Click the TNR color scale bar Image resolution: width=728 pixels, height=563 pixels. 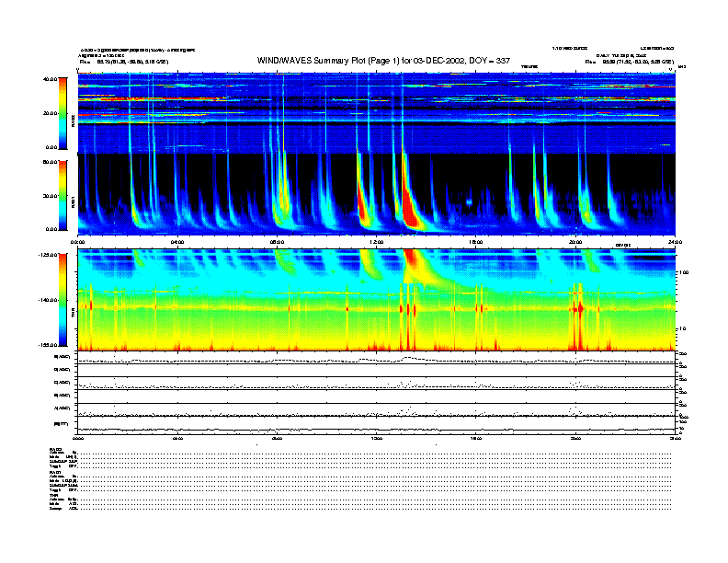click(63, 301)
